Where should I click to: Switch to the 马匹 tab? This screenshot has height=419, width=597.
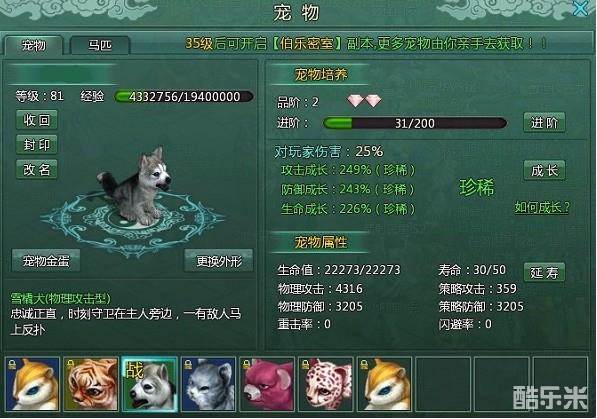click(x=100, y=46)
